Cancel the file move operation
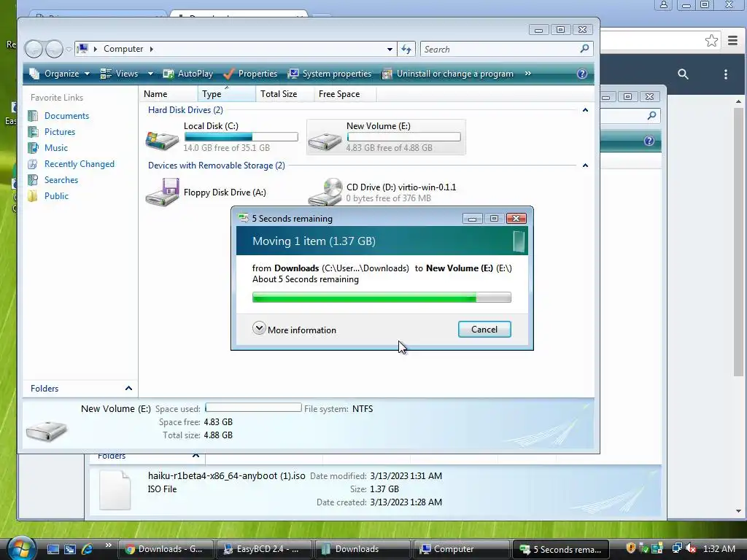Image resolution: width=747 pixels, height=560 pixels. coord(484,330)
